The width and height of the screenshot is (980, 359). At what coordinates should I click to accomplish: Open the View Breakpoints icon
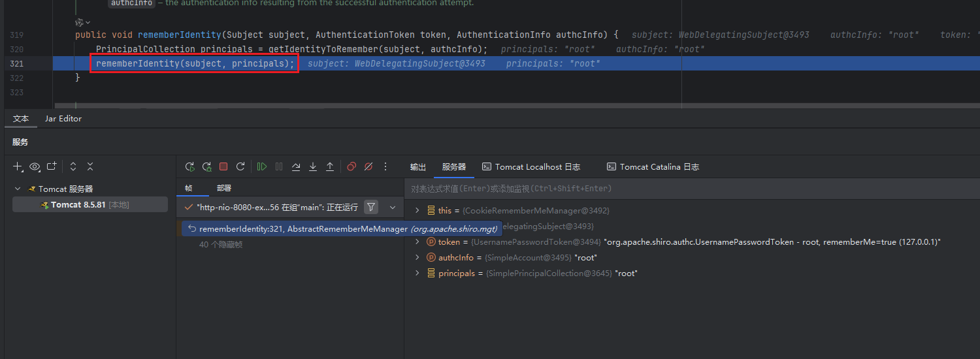pyautogui.click(x=351, y=167)
